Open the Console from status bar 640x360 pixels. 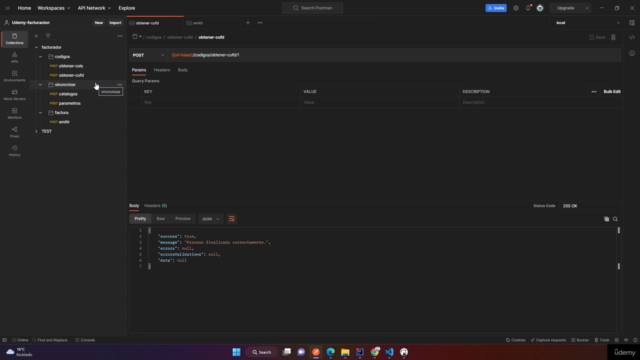point(85,340)
